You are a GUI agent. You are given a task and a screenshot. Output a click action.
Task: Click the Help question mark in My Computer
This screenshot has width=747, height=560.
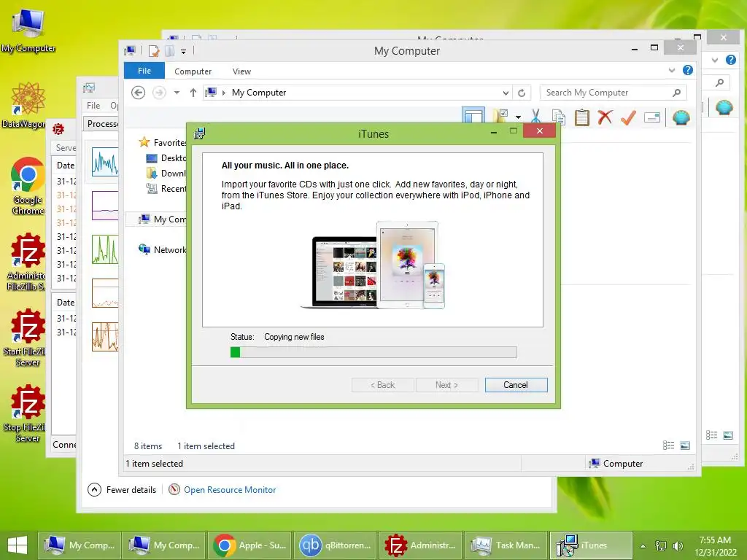point(687,71)
